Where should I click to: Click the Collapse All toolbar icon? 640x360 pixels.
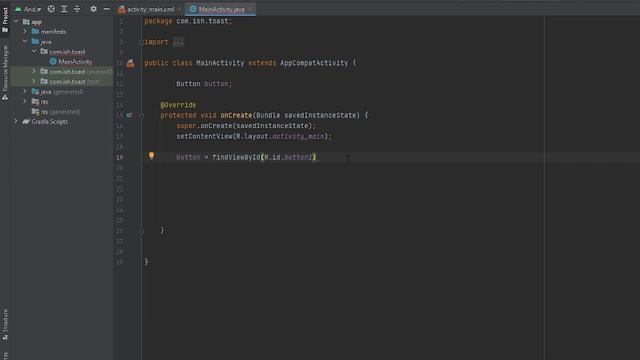[77, 9]
